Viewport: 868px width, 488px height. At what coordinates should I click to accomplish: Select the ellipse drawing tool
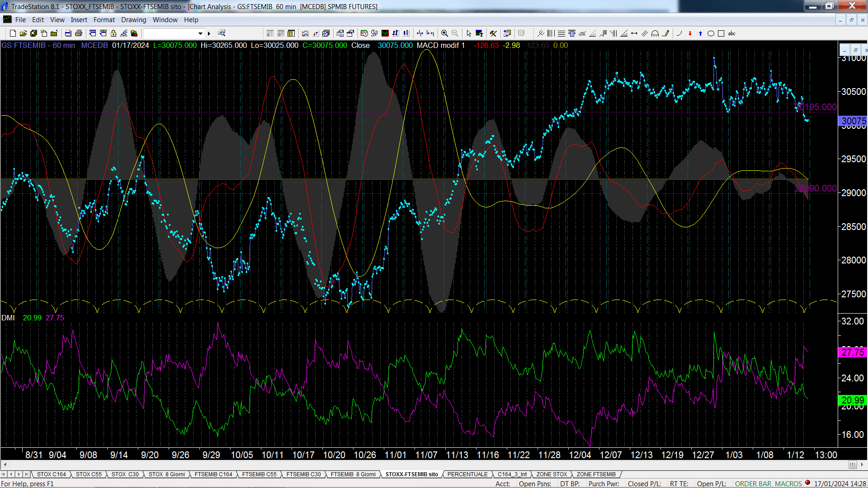711,33
